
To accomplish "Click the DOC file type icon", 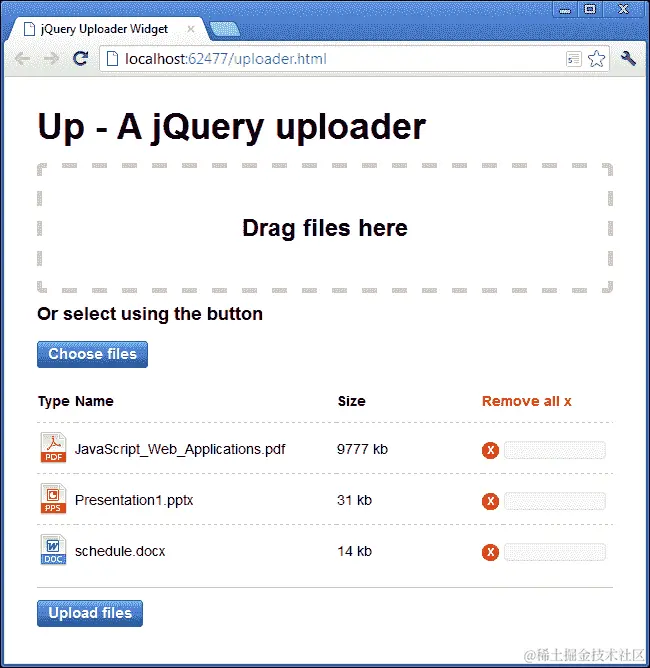I will pos(53,550).
